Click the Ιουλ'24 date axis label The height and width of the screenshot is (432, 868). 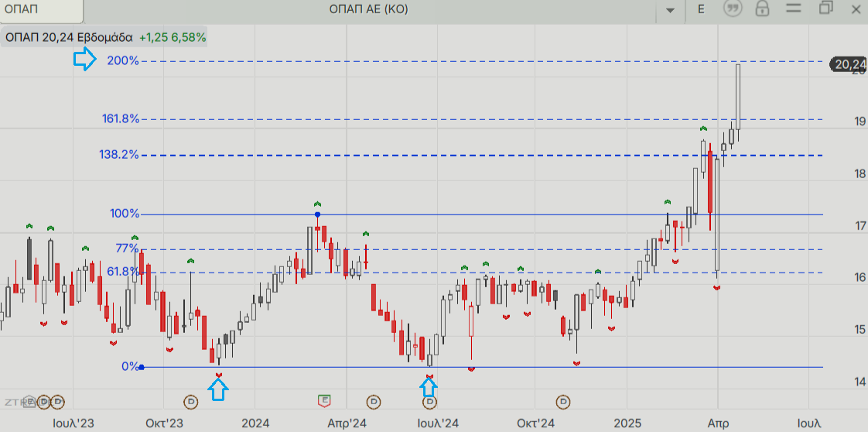click(x=437, y=423)
